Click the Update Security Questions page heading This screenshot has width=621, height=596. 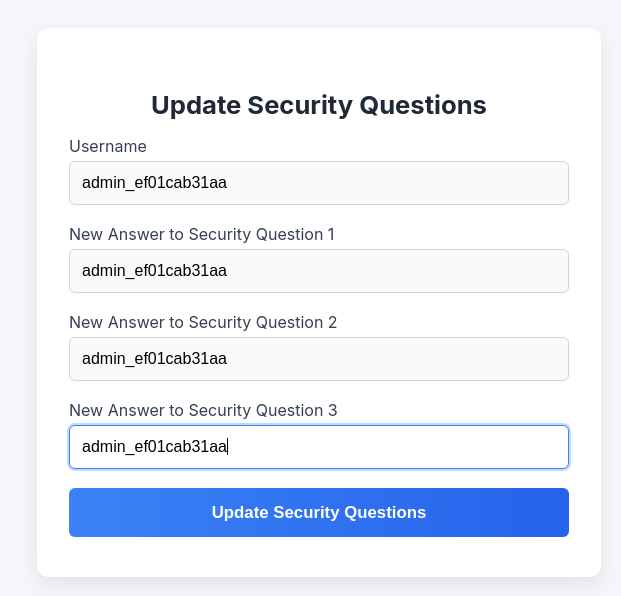(319, 105)
